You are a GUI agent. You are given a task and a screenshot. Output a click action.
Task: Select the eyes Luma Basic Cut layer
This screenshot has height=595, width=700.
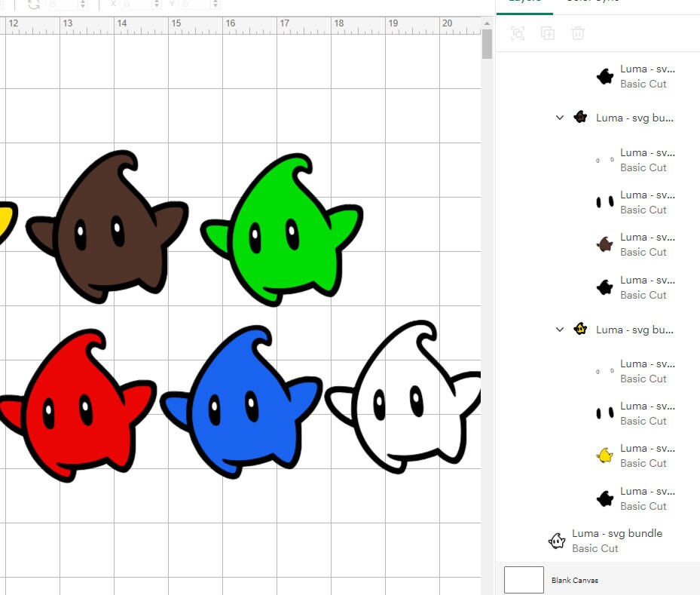[x=604, y=202]
